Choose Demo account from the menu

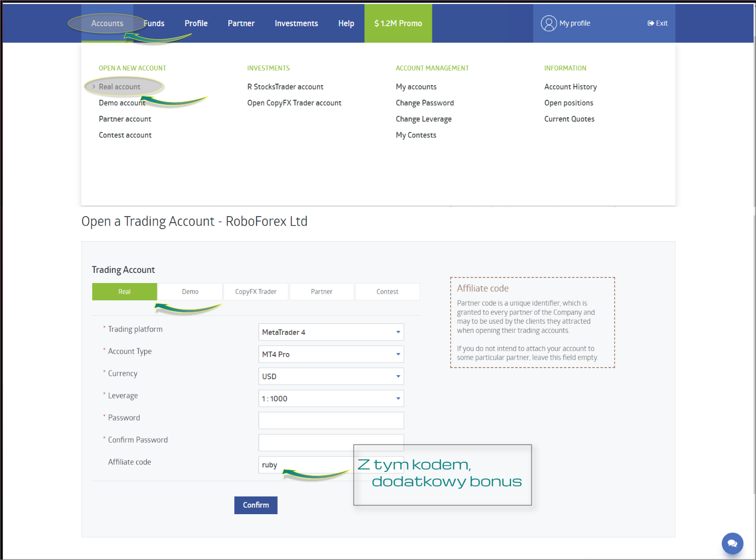point(122,103)
